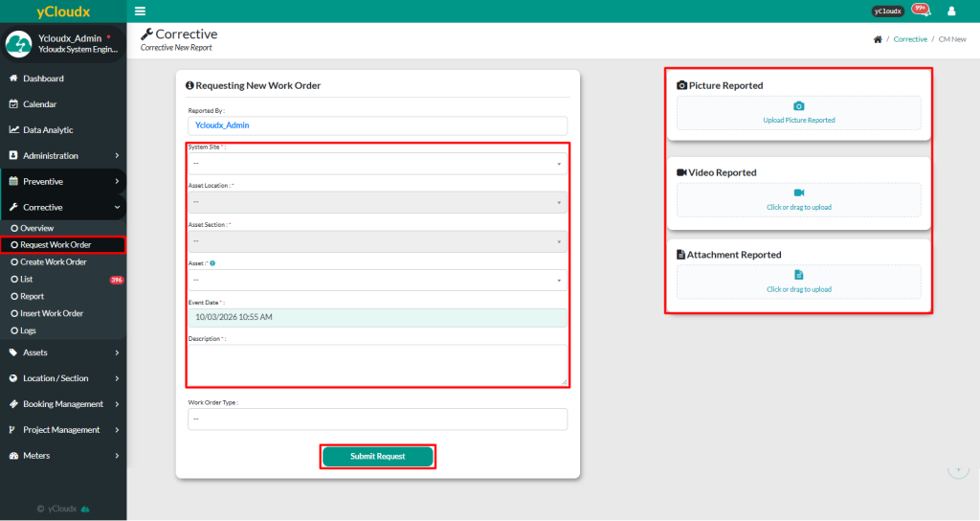Click the hamburger menu icon in header
This screenshot has width=980, height=521.
141,11
